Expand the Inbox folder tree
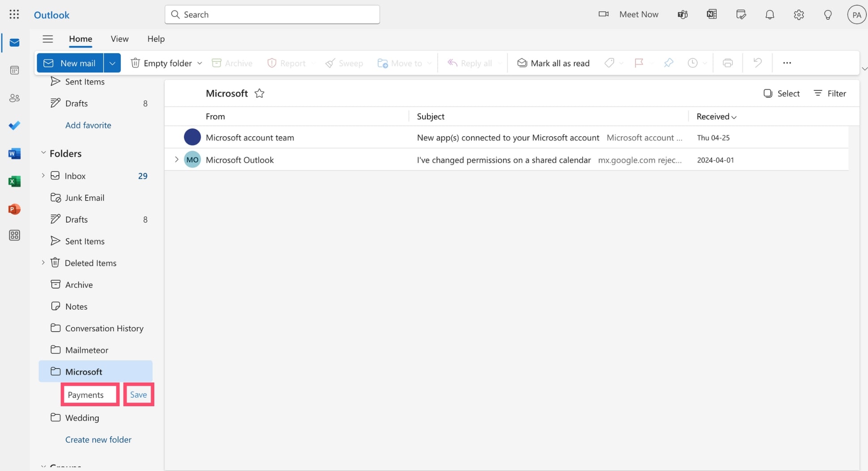Viewport: 868px width, 471px height. pyautogui.click(x=43, y=176)
